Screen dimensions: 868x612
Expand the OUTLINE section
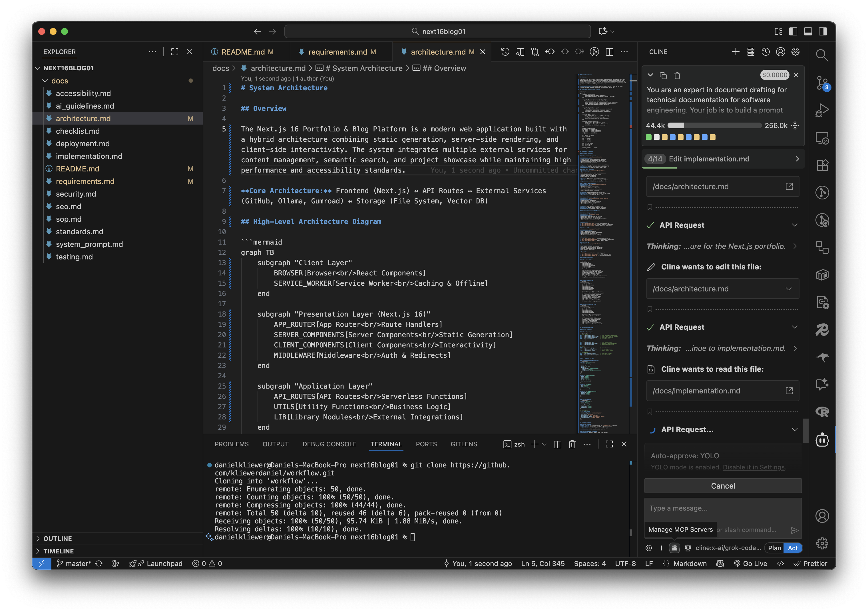pos(57,538)
